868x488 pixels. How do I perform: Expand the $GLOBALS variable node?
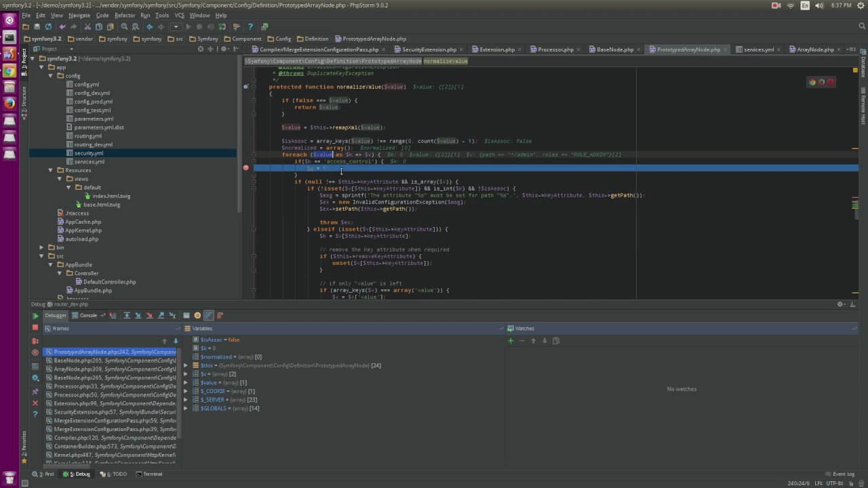(x=186, y=408)
